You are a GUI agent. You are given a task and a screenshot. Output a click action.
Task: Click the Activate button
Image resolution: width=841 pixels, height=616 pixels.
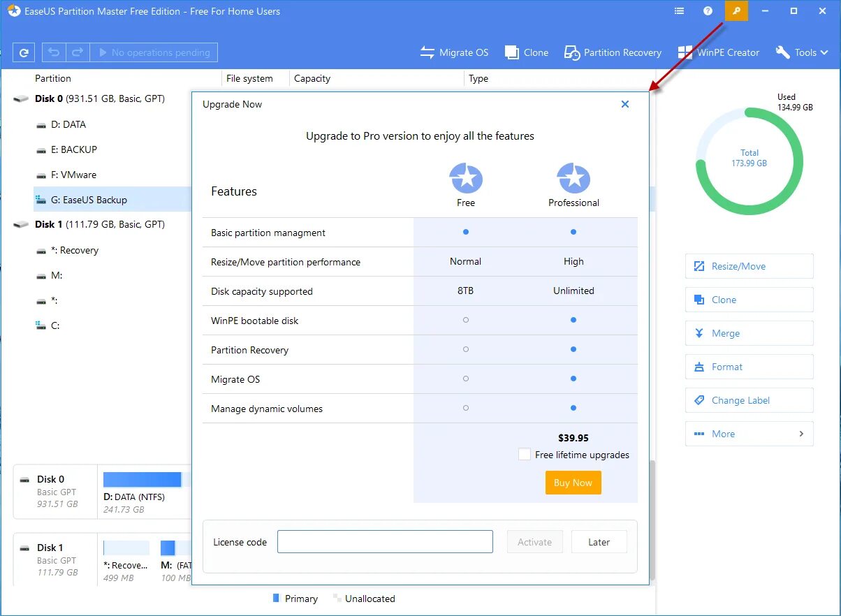535,542
